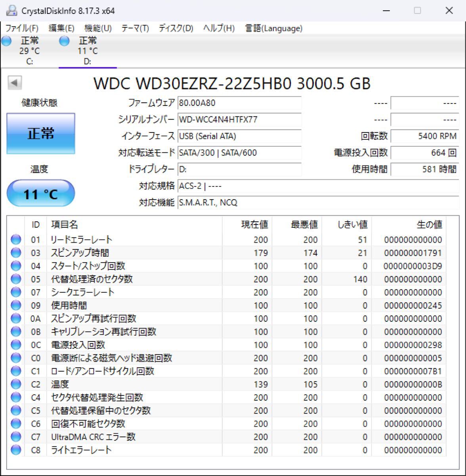Open the 編集(E) menu
Screen dimensions: 466x476
point(61,28)
